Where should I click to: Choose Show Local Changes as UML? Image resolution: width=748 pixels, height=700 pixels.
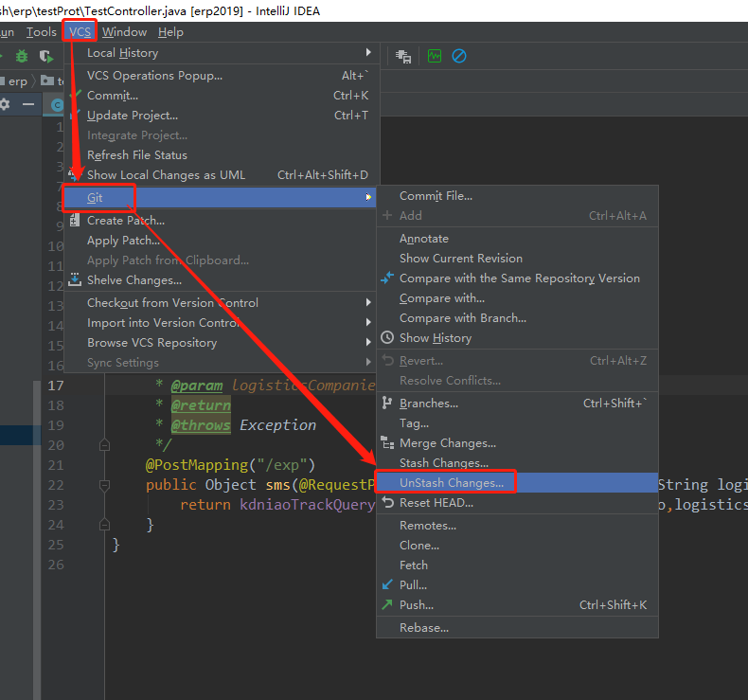(222, 175)
